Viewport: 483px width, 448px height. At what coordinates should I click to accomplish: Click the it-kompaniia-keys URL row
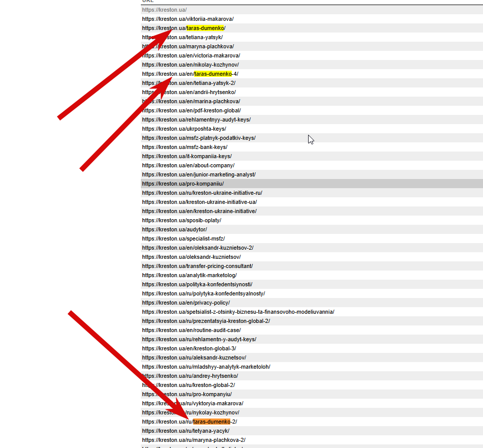pos(312,156)
